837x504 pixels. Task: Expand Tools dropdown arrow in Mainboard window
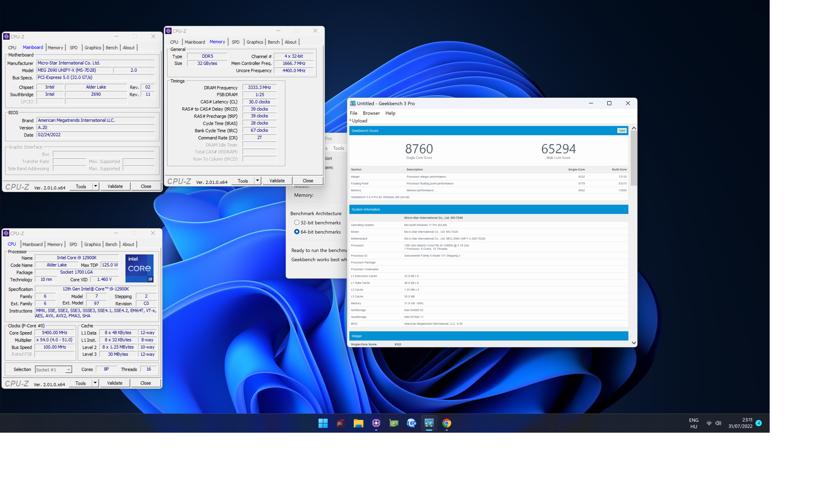pyautogui.click(x=95, y=186)
